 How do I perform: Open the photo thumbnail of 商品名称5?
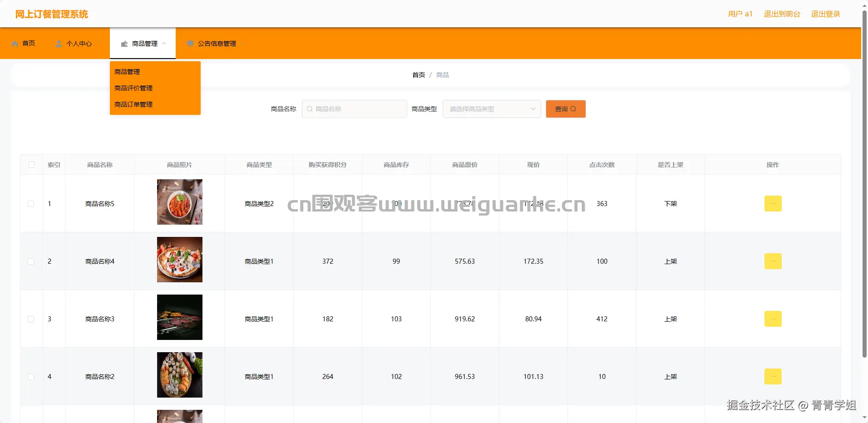pos(180,202)
